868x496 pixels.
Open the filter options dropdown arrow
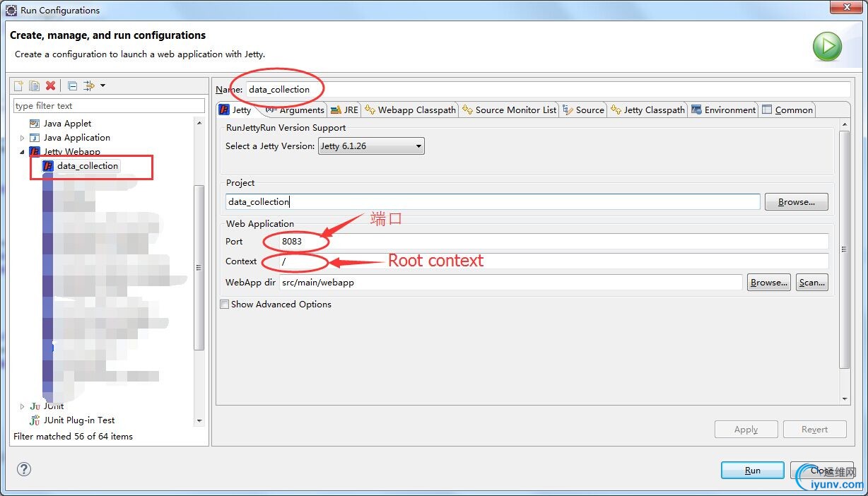pyautogui.click(x=103, y=85)
